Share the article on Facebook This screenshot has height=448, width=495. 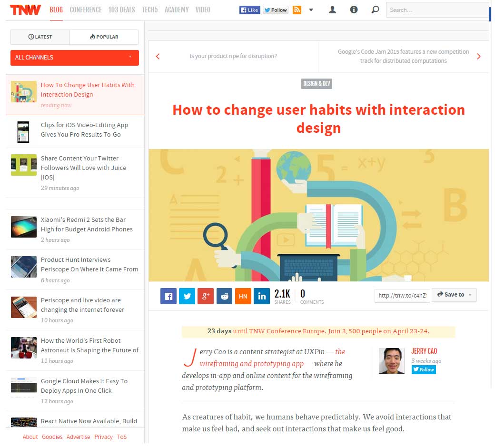(168, 296)
